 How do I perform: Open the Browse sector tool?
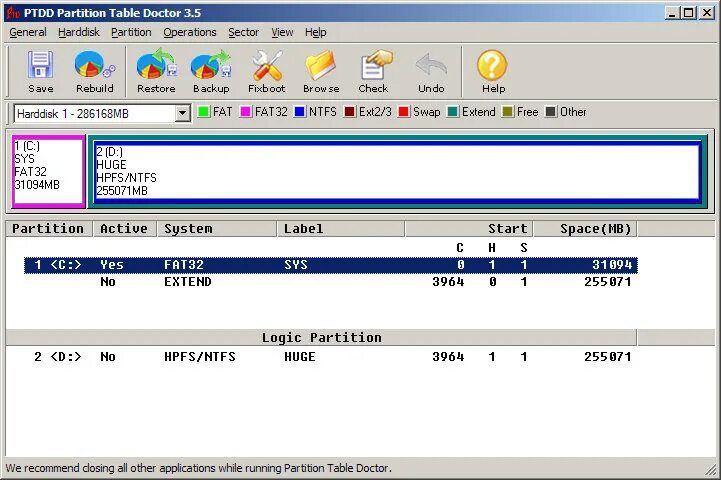(x=321, y=72)
